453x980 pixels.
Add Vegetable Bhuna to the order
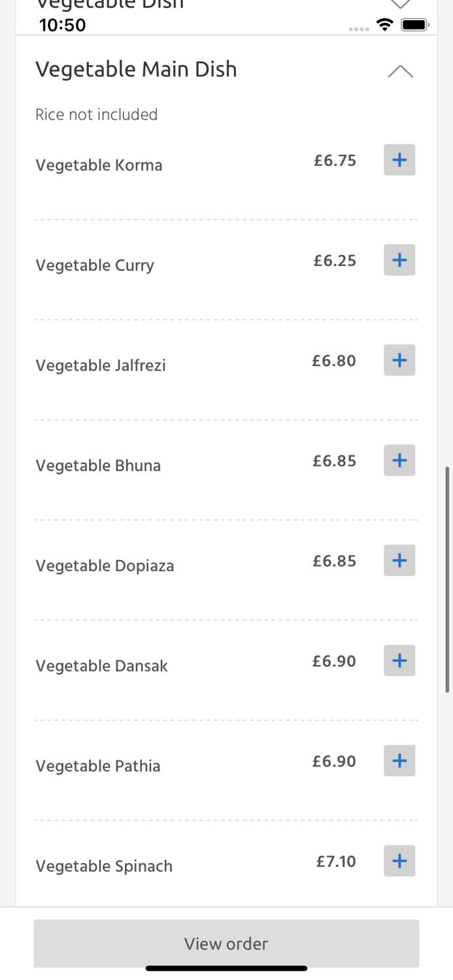coord(399,460)
